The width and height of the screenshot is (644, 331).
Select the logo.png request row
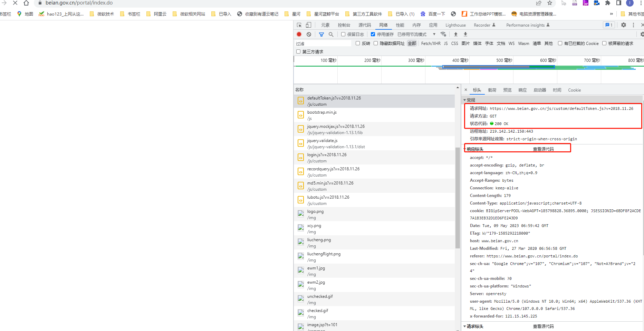pos(374,214)
